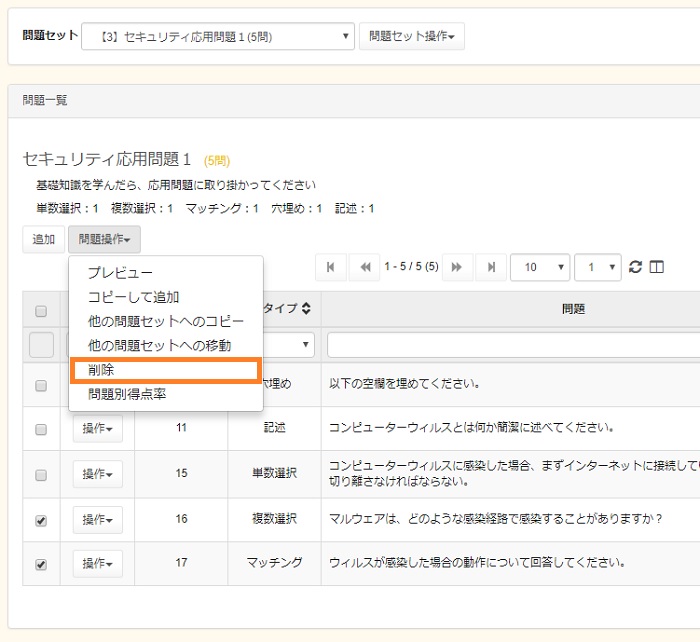This screenshot has width=700, height=642.
Task: Choose プレビュー in the 問題操作 menu
Action: tap(120, 273)
